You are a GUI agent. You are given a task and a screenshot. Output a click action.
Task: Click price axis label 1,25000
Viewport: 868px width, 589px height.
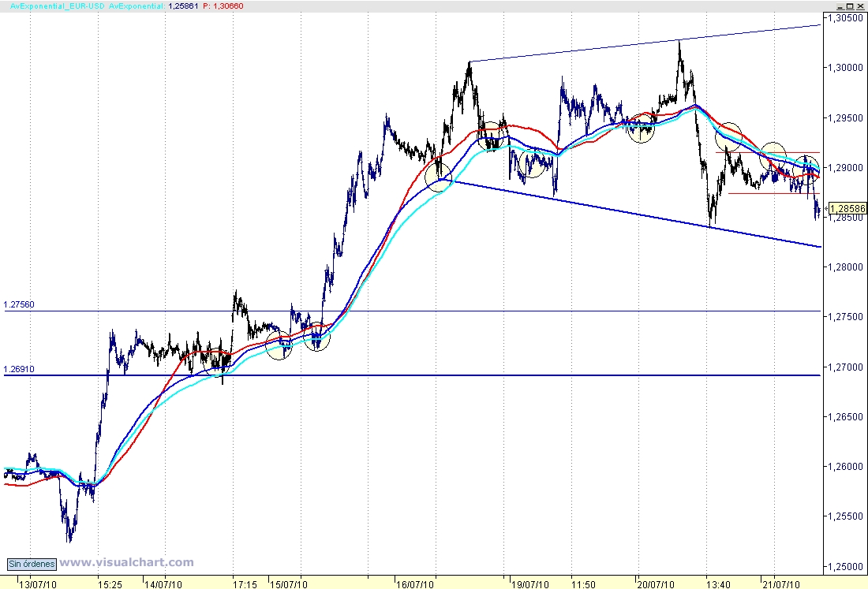(845, 567)
